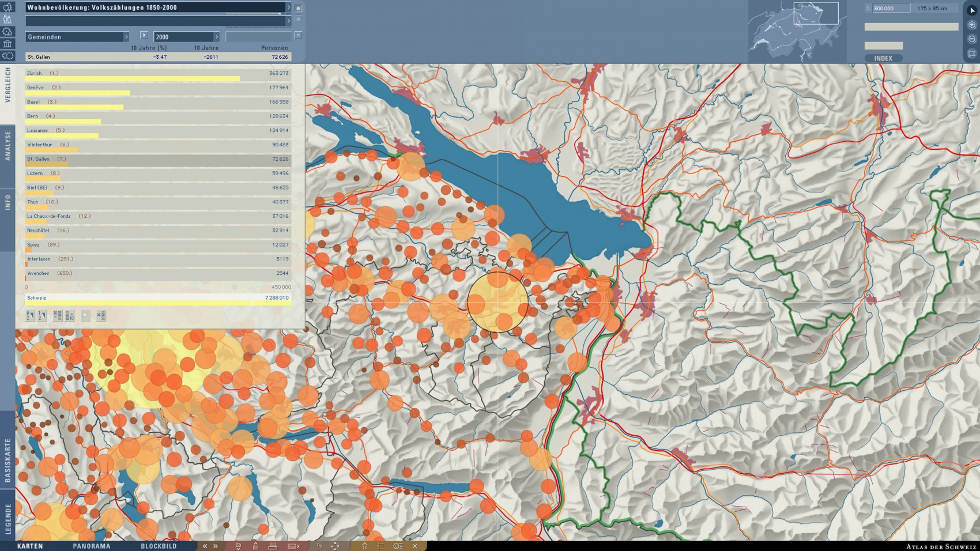This screenshot has height=551, width=980.
Task: Click the INDEX button
Action: pyautogui.click(x=883, y=58)
